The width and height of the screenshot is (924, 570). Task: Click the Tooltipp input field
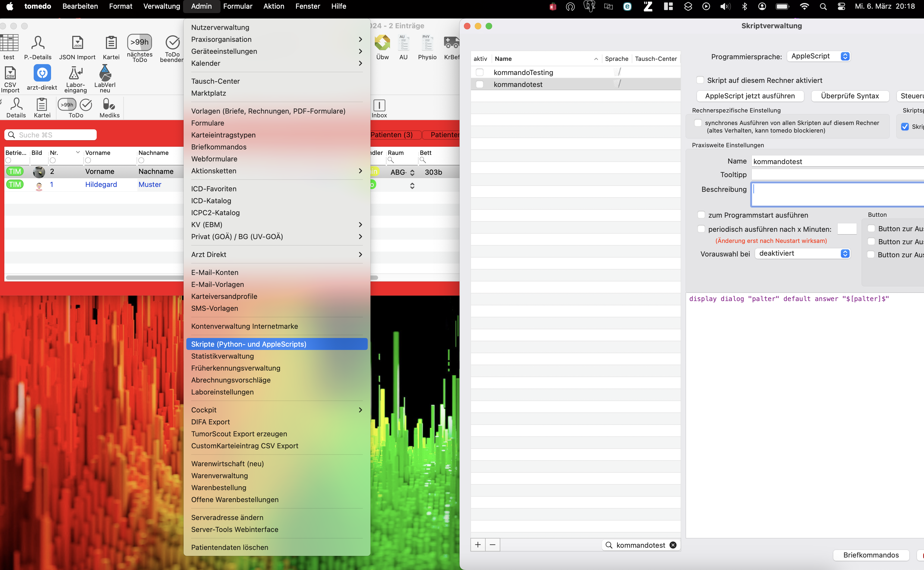pyautogui.click(x=837, y=174)
